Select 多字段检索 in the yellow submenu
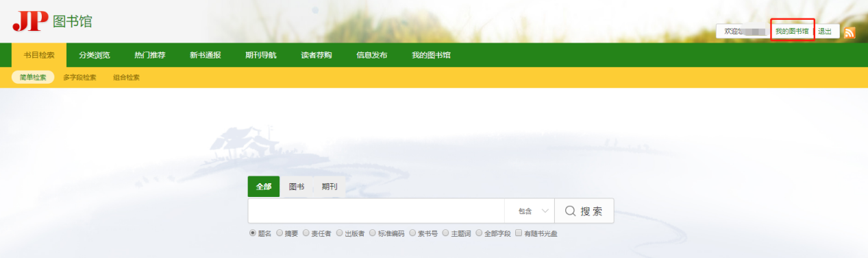 pyautogui.click(x=79, y=78)
